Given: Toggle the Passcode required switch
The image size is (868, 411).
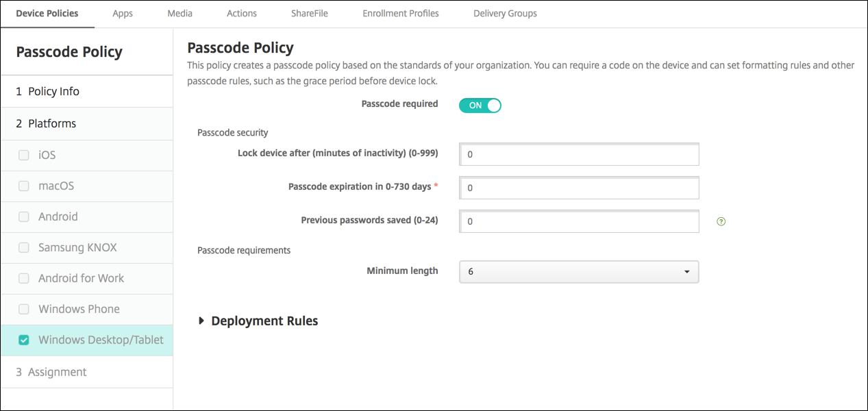Looking at the screenshot, I should (480, 105).
